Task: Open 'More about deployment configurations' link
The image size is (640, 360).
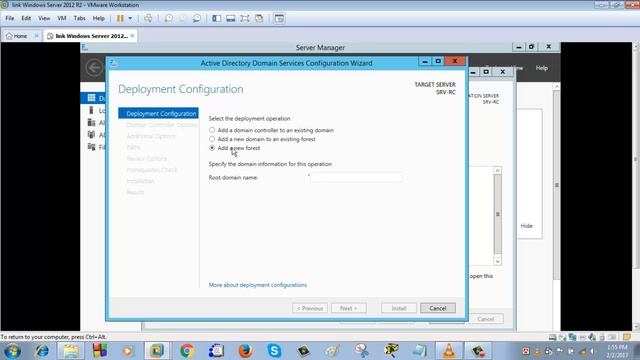Action: (258, 285)
